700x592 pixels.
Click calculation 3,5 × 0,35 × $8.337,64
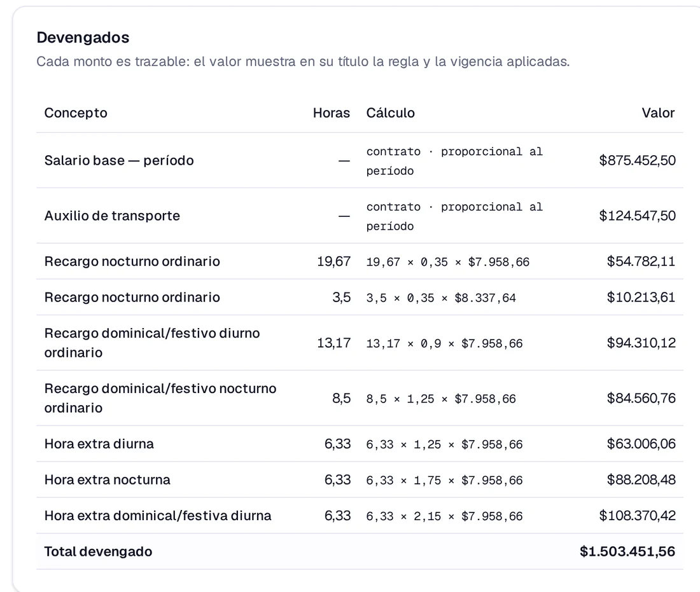point(441,298)
